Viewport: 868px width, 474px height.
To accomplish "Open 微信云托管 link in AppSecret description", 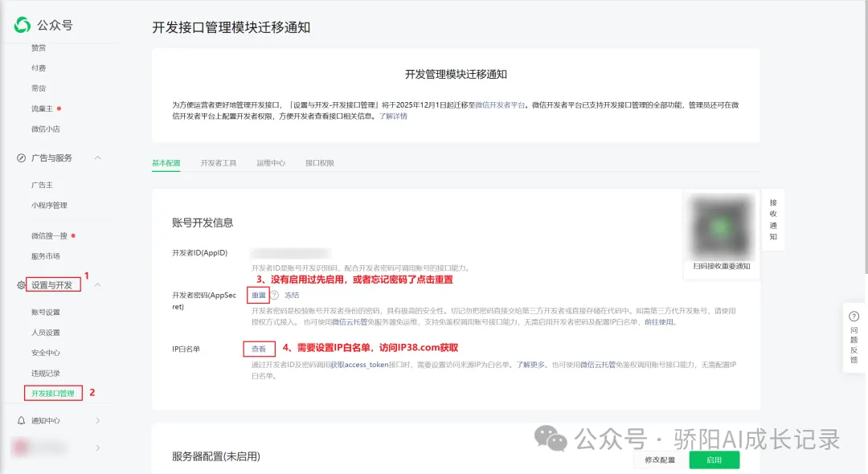I will pos(350,322).
